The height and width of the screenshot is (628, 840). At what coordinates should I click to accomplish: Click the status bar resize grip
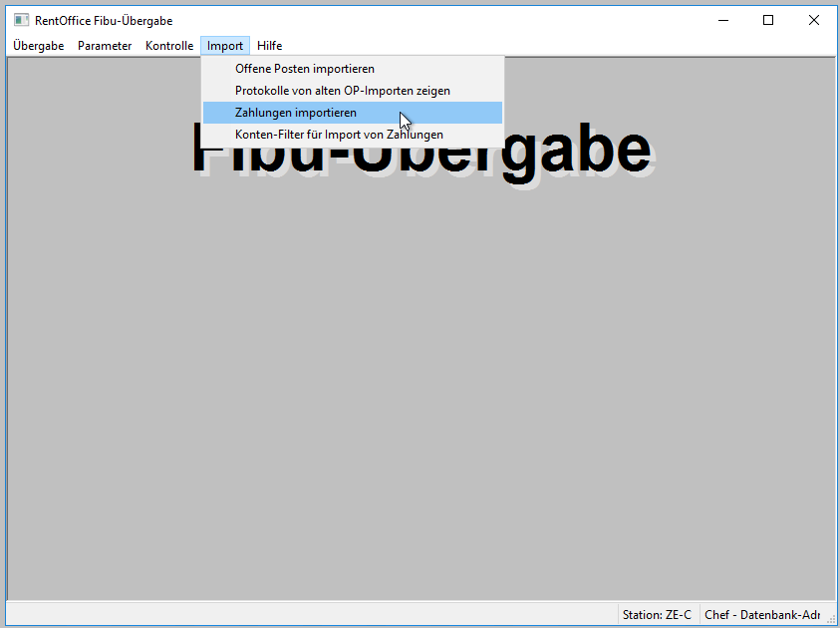(831, 619)
